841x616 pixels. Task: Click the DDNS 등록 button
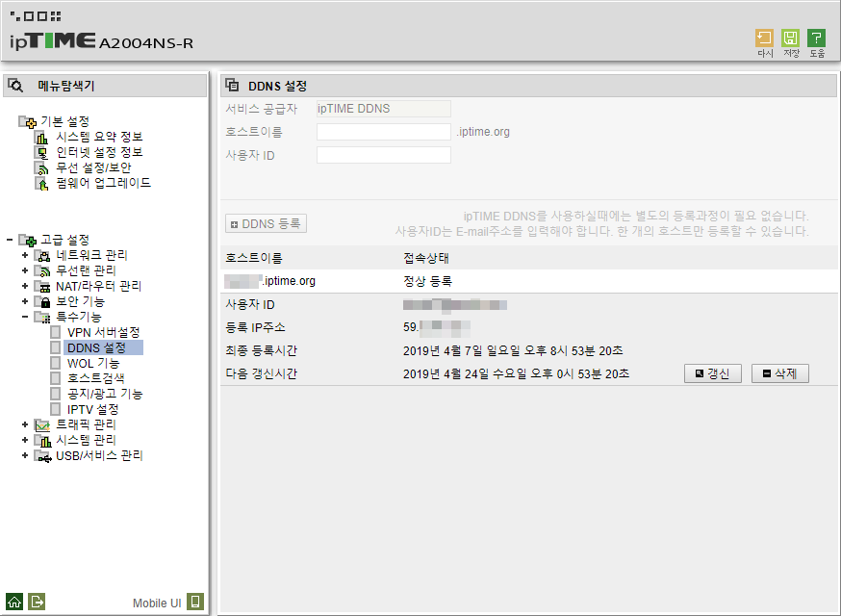[x=266, y=223]
